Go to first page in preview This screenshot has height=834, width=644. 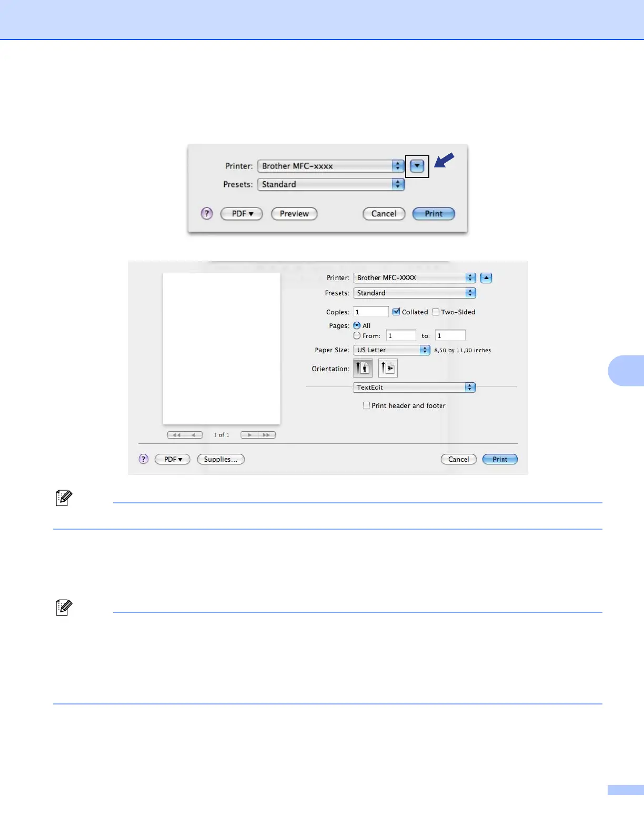pyautogui.click(x=176, y=435)
